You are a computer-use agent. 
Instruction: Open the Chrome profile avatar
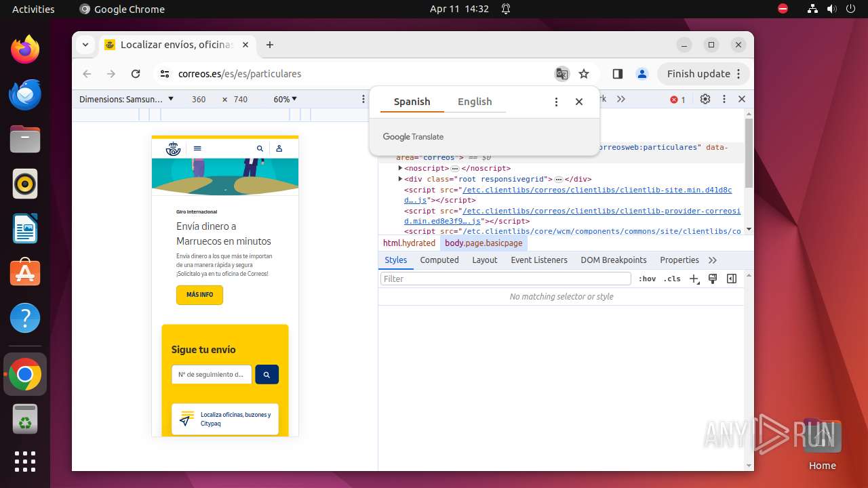[642, 74]
